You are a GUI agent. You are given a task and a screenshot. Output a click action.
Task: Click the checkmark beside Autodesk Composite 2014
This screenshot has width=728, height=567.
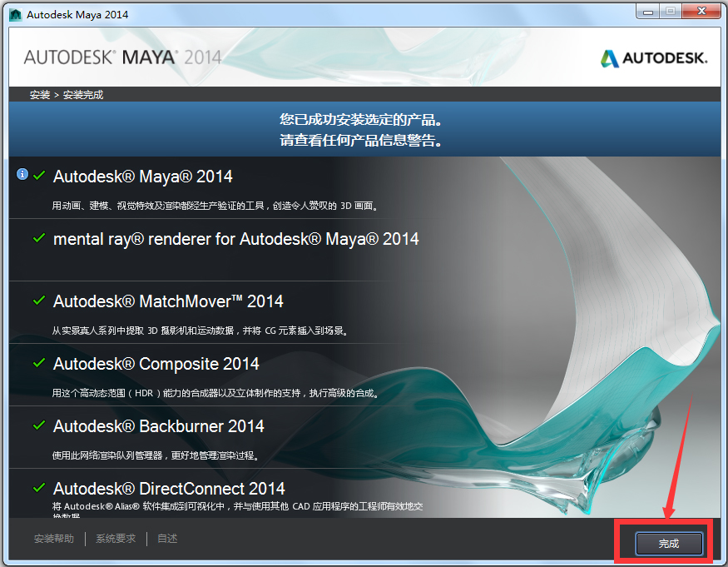[x=38, y=363]
